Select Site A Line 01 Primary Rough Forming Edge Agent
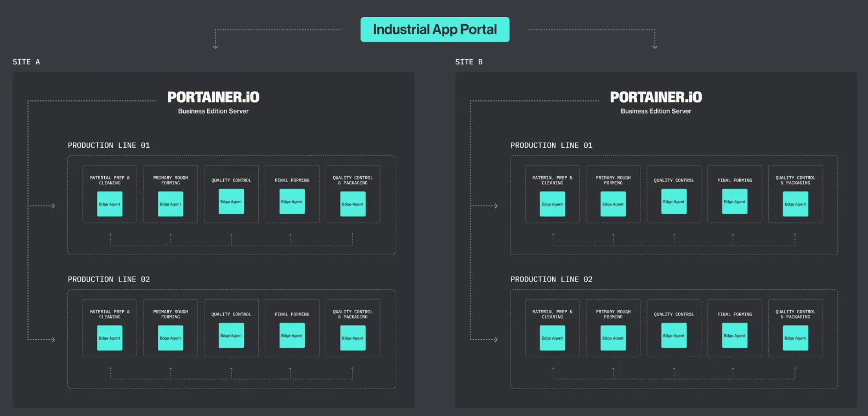The height and width of the screenshot is (416, 868). coord(171,204)
